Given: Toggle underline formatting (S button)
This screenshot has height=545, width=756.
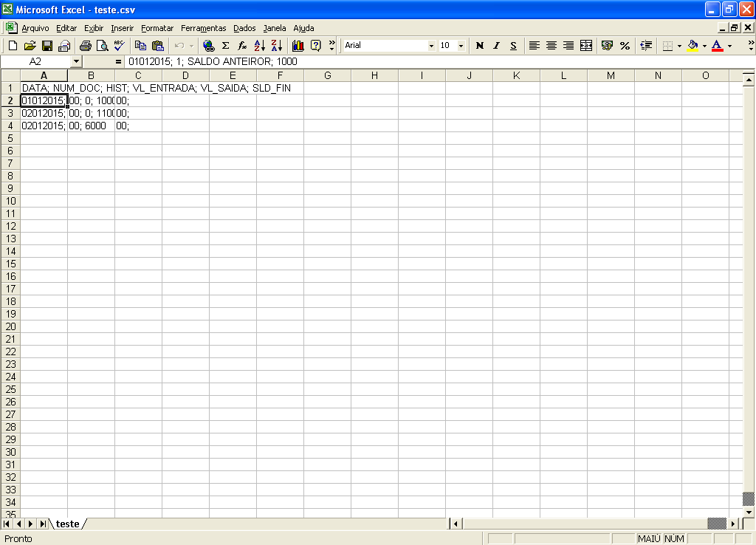Looking at the screenshot, I should (x=513, y=46).
